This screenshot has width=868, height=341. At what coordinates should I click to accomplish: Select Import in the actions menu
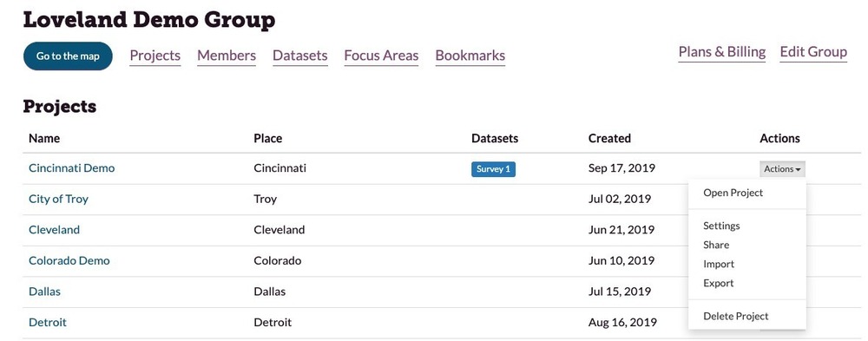719,264
